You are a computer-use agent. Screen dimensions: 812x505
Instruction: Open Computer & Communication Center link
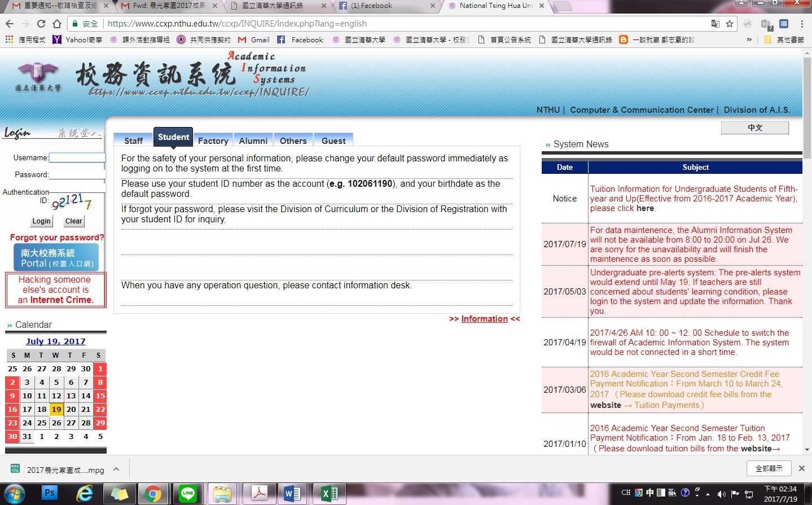(642, 110)
